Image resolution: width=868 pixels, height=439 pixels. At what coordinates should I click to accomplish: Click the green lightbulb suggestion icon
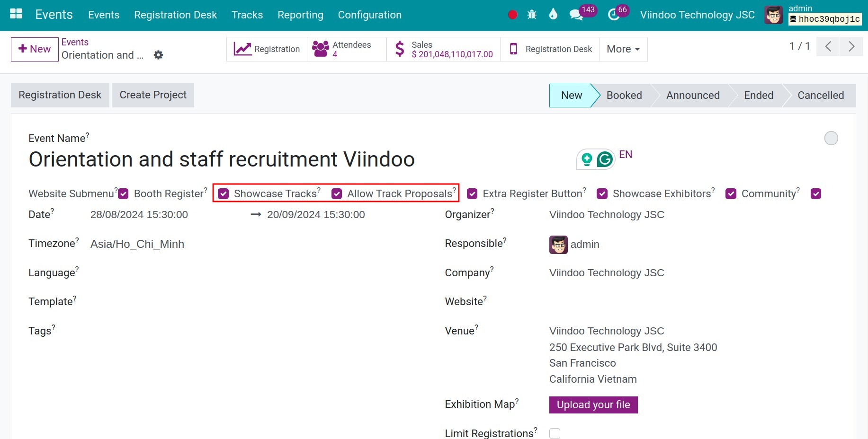[x=587, y=159]
